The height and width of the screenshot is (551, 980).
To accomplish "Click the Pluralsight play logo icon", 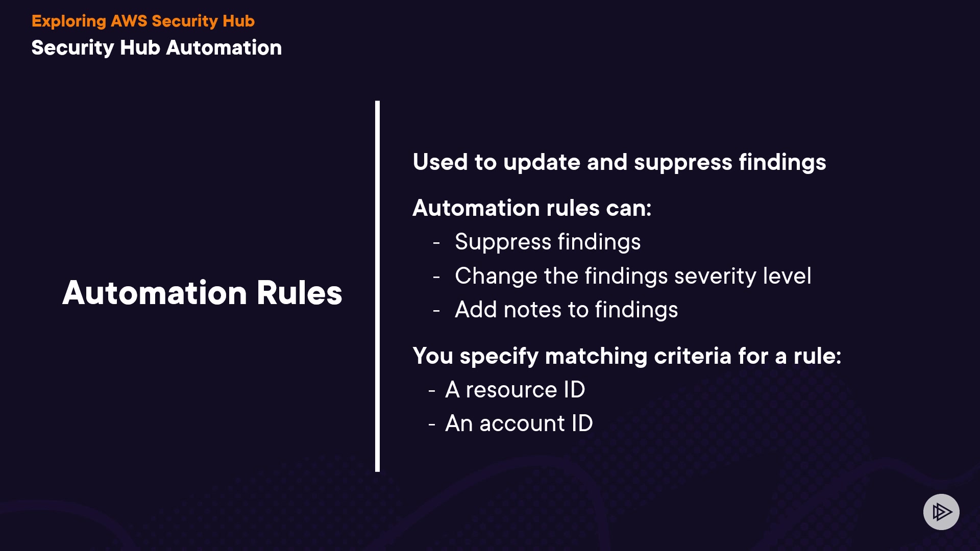I will coord(941,512).
